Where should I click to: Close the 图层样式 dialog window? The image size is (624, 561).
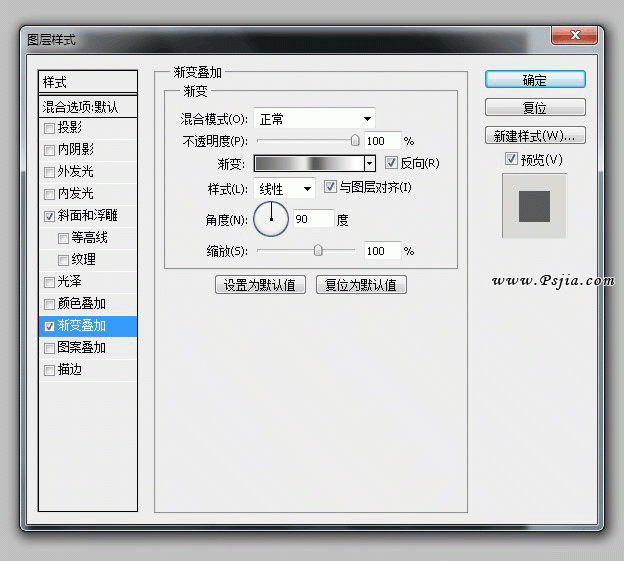coord(577,37)
